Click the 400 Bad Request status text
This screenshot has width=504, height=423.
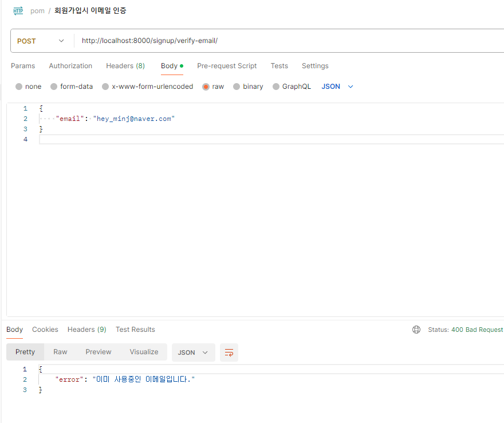pos(477,330)
